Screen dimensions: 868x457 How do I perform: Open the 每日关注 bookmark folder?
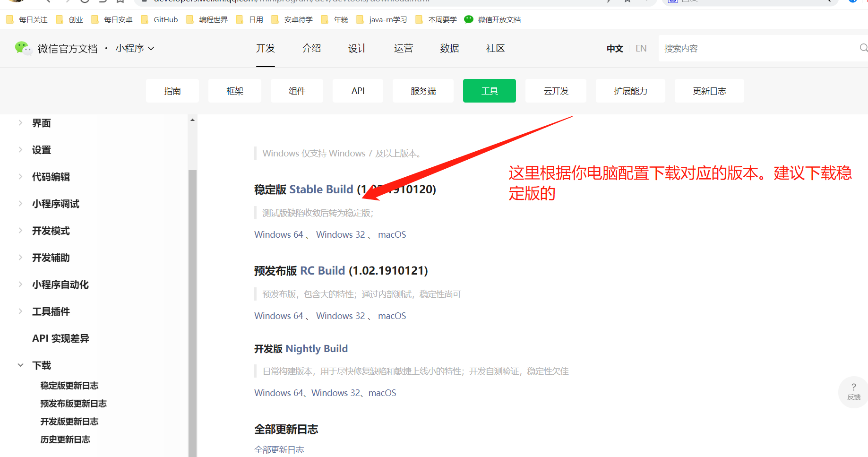point(27,19)
